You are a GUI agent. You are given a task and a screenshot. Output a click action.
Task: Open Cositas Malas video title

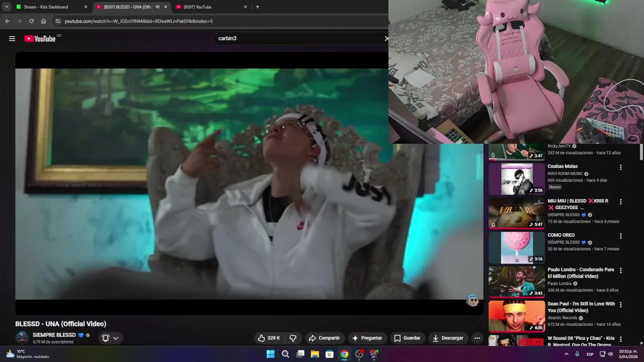point(562,166)
